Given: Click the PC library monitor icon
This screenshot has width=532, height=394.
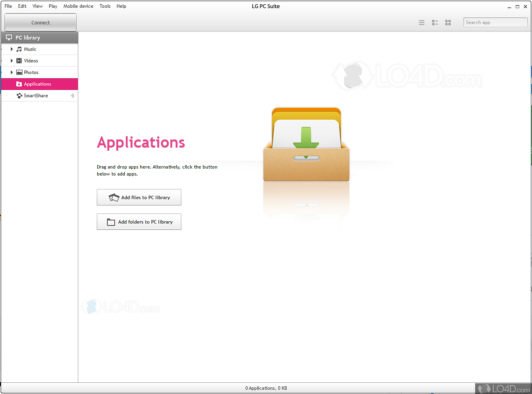Looking at the screenshot, I should [x=9, y=38].
